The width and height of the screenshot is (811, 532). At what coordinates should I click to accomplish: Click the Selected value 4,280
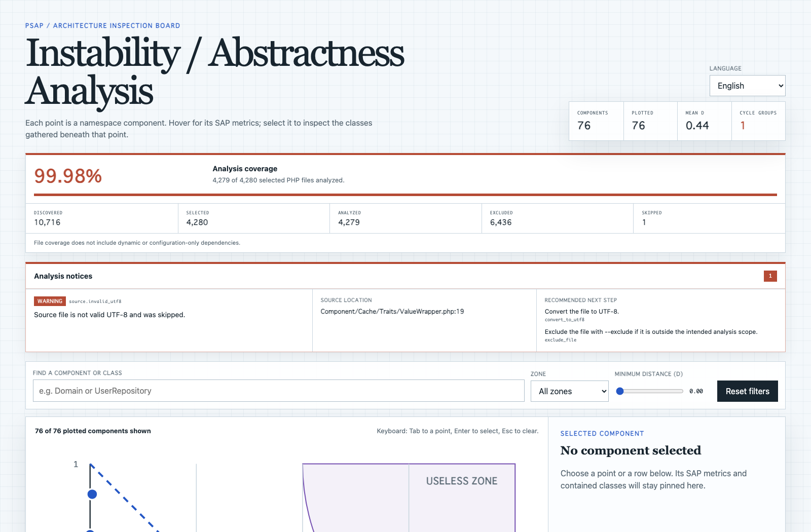(x=197, y=222)
